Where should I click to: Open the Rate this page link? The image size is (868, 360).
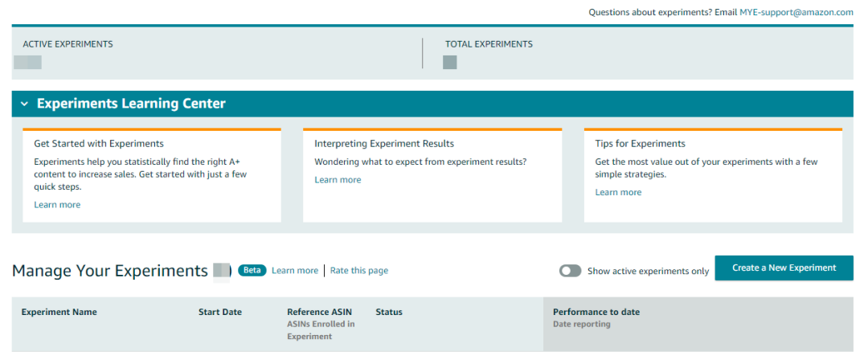point(358,271)
